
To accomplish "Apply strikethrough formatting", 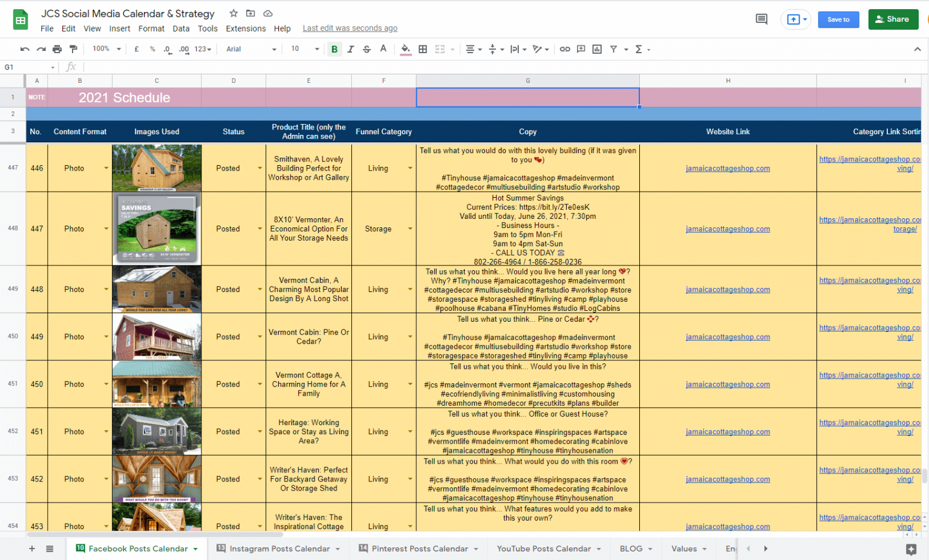I will (367, 49).
